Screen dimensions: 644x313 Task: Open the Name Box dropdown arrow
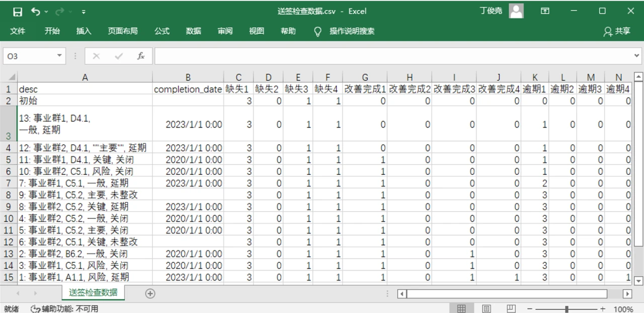coord(59,56)
